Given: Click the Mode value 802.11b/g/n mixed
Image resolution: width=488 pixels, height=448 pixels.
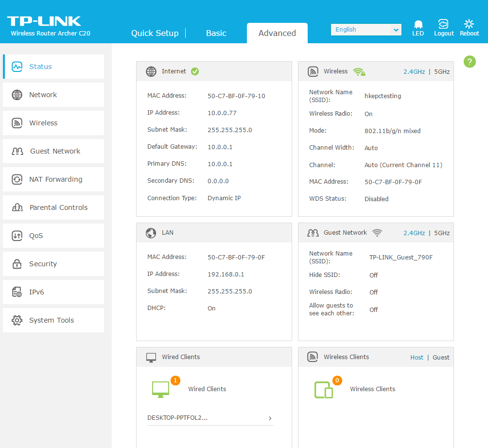Looking at the screenshot, I should pos(392,131).
